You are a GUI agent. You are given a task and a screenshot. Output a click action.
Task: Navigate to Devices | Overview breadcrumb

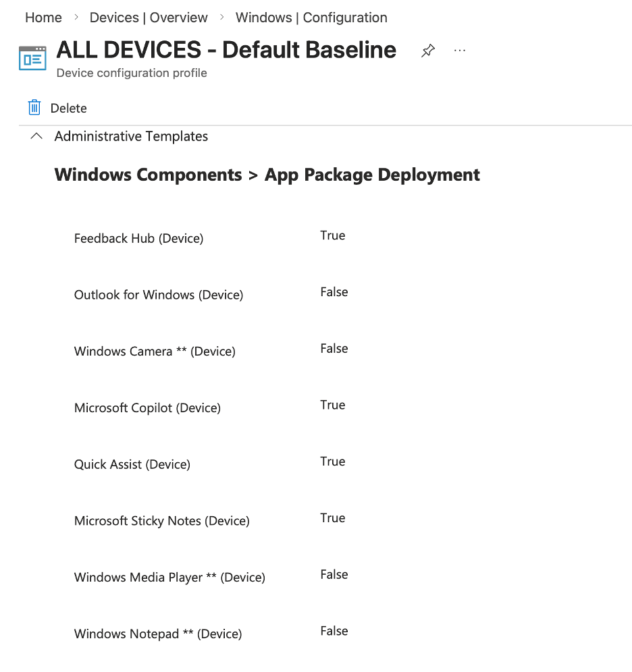(149, 18)
